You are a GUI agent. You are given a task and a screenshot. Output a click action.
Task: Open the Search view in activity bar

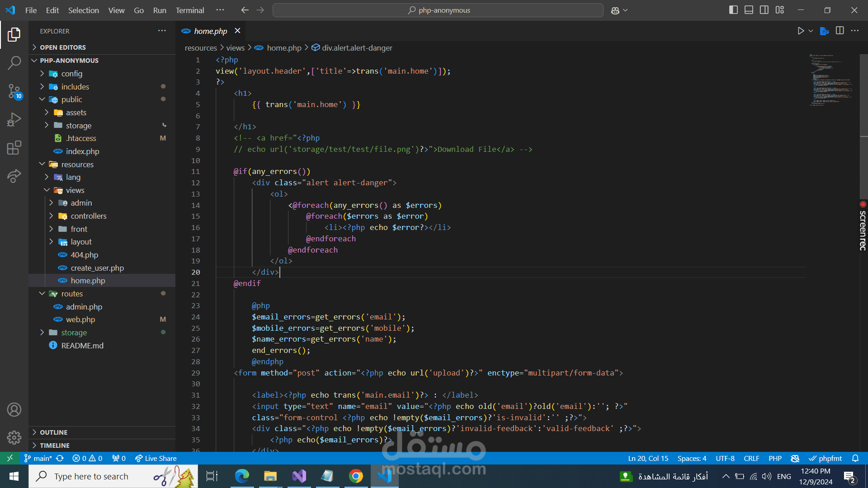[x=14, y=63]
